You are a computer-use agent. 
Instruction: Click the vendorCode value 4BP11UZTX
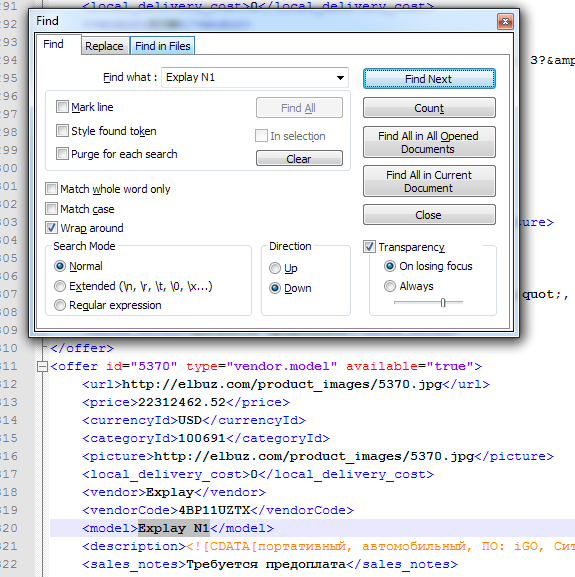click(214, 510)
